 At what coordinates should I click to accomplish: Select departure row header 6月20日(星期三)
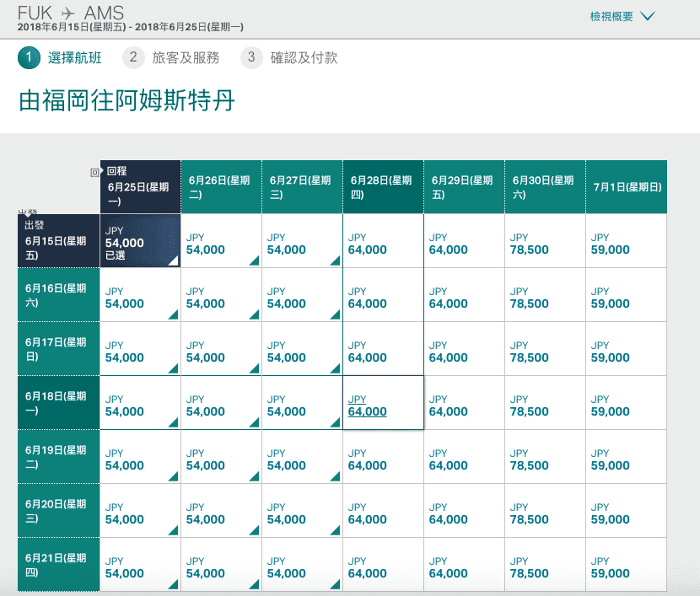click(58, 511)
